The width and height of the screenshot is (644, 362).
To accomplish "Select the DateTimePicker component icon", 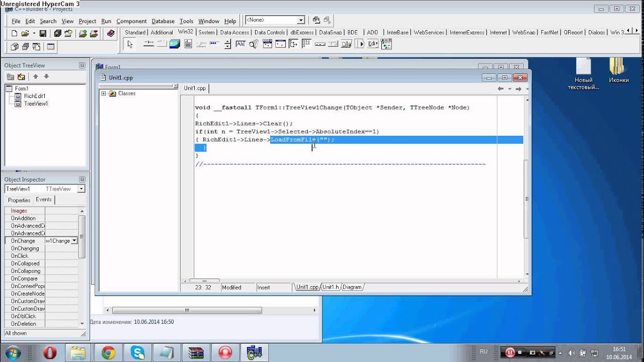I will pos(267,44).
